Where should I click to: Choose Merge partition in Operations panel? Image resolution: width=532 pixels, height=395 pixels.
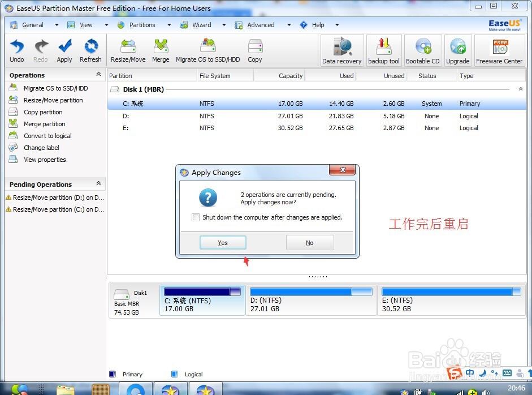coord(45,124)
